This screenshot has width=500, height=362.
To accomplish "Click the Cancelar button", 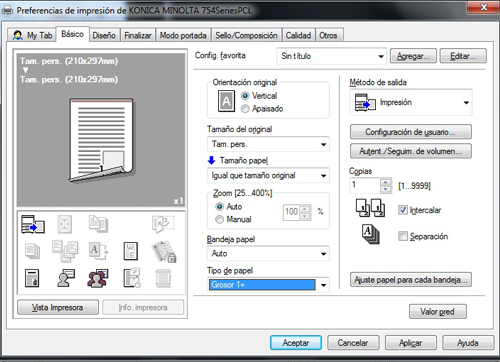I will [x=353, y=343].
